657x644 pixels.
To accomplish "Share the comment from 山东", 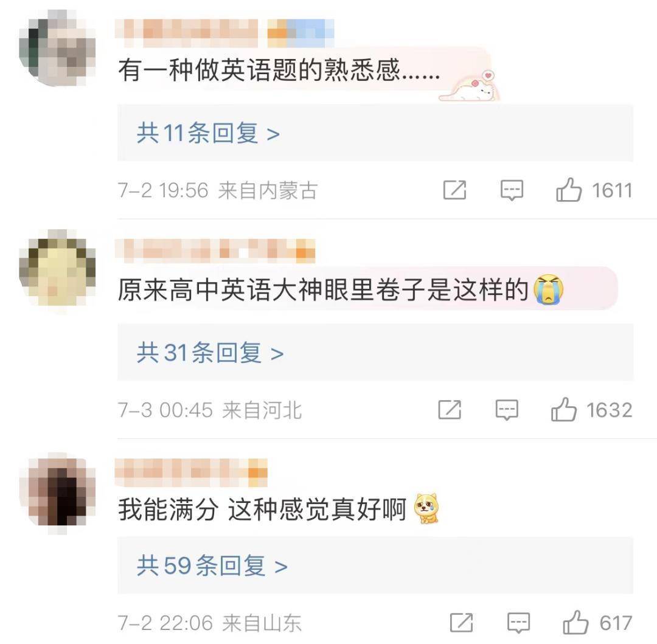I will click(x=461, y=622).
